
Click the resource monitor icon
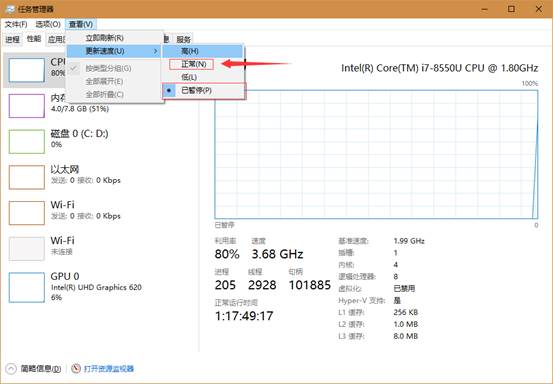76,369
